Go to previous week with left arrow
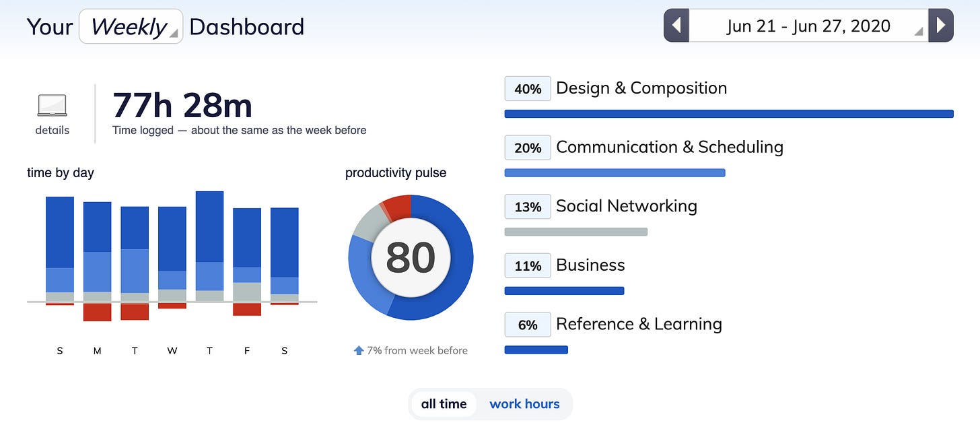Screen dimensions: 980x429 676,26
